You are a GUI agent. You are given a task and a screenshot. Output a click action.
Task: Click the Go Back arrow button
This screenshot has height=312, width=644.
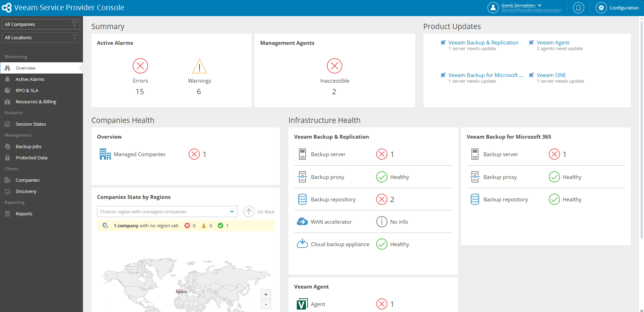click(249, 212)
